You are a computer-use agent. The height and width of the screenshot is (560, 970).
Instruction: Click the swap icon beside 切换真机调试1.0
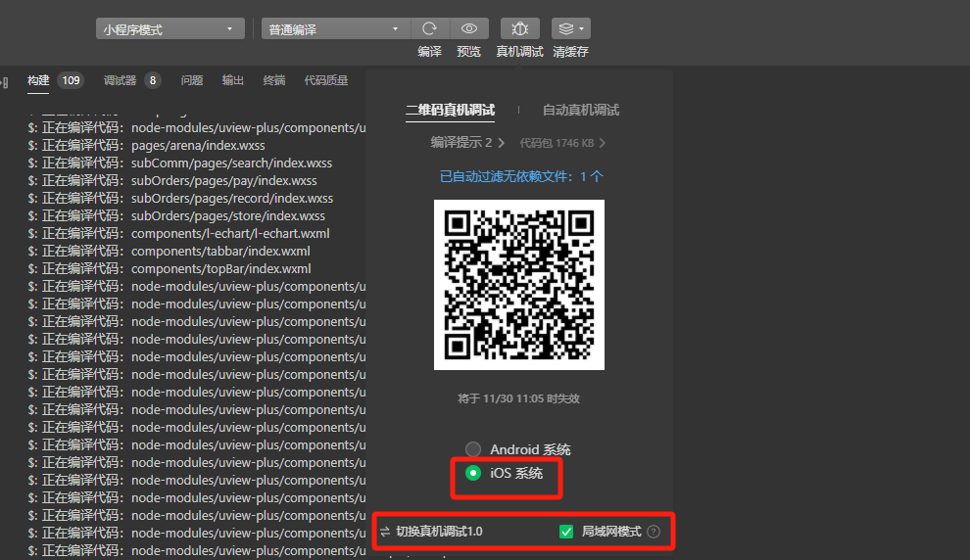[x=385, y=532]
